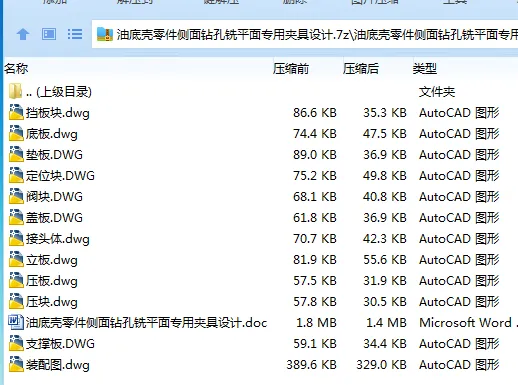Viewport: 518px width, 385px height.
Task: Click the 329.0 KB compressed size of 装配图.dwg
Action: [381, 365]
